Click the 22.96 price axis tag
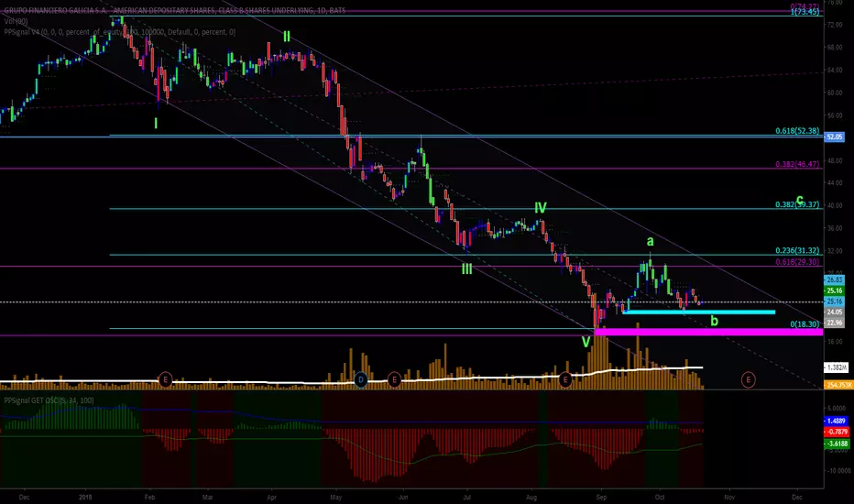Viewport: 854px width, 504px height. (x=835, y=323)
